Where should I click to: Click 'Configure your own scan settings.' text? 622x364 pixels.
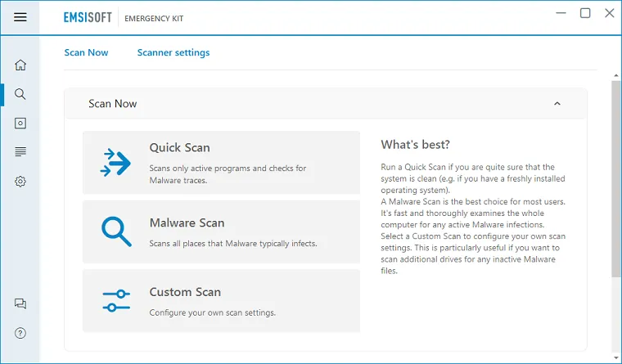212,312
